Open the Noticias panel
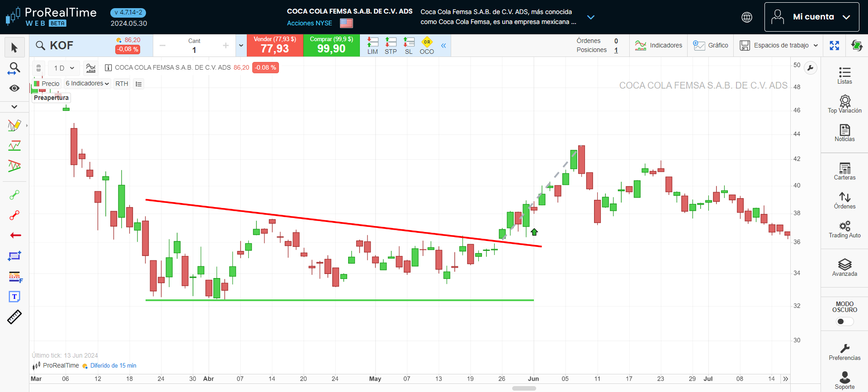 [844, 133]
